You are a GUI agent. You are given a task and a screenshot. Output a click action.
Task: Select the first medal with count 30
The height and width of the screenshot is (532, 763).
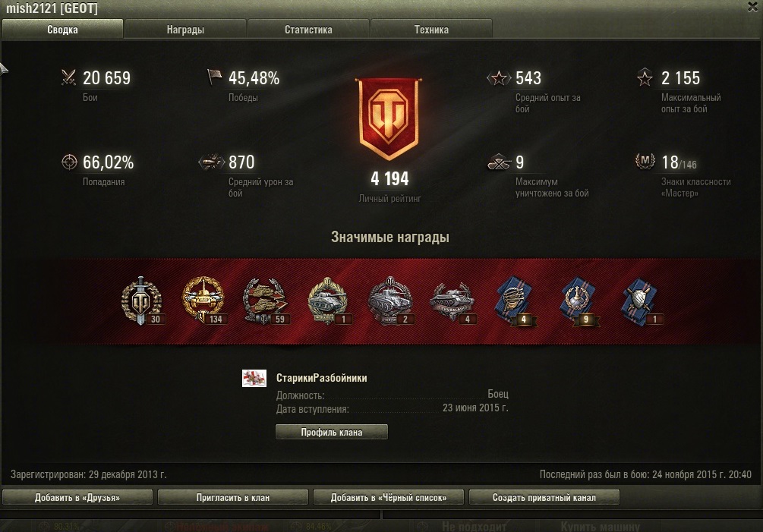tap(142, 300)
